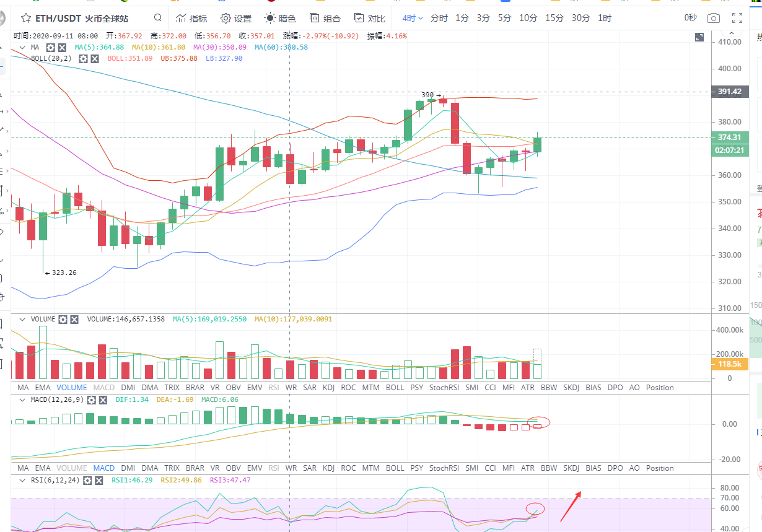Click the maximize chart pane icon
The width and height of the screenshot is (762, 532).
699,37
